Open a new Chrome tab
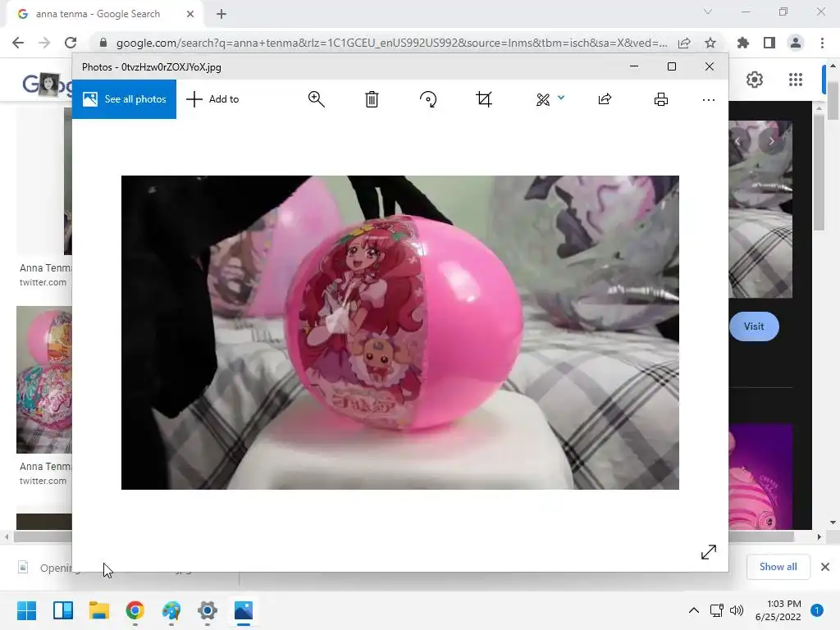 pos(221,14)
